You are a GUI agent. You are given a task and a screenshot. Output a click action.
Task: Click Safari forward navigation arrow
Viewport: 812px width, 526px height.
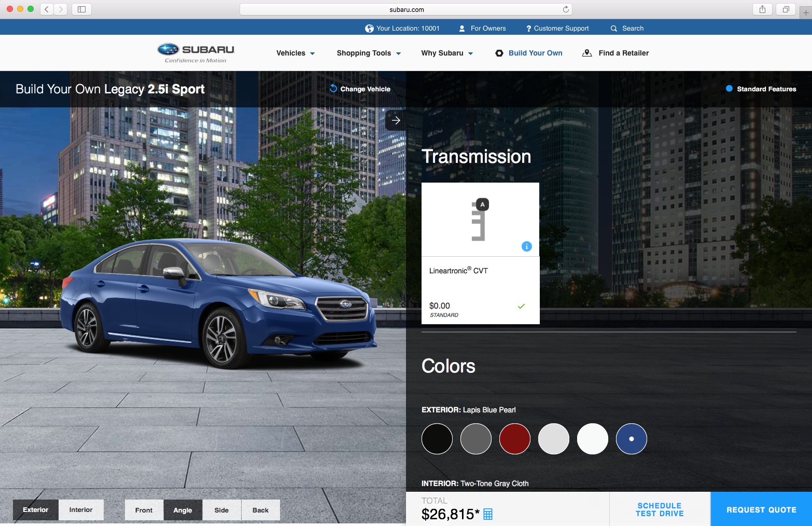tap(61, 9)
